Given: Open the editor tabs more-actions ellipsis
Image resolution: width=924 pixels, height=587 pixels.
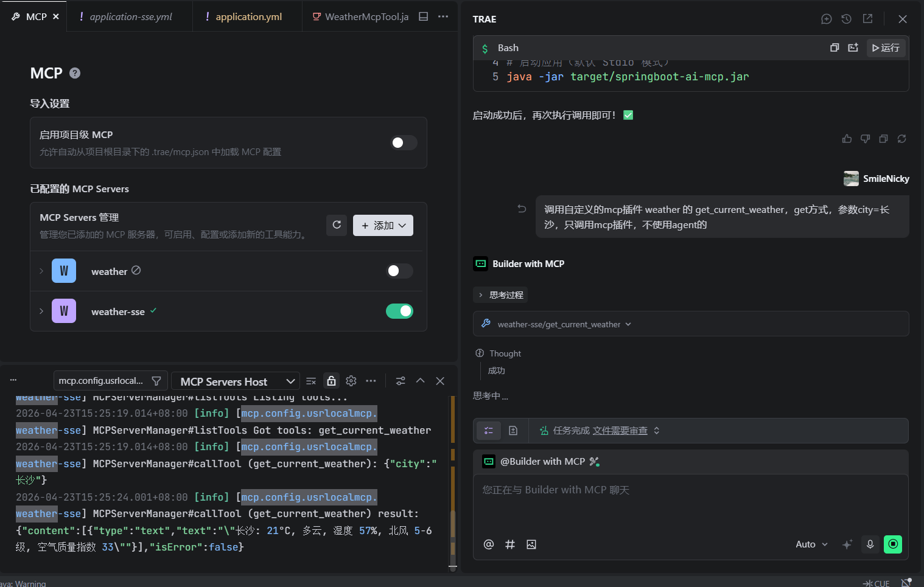Looking at the screenshot, I should tap(443, 16).
